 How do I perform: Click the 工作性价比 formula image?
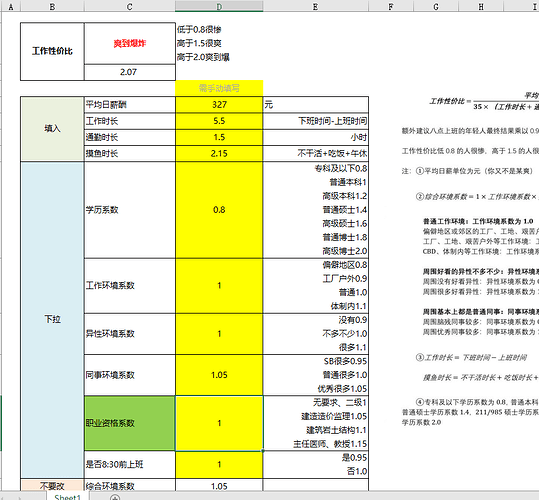coord(484,101)
